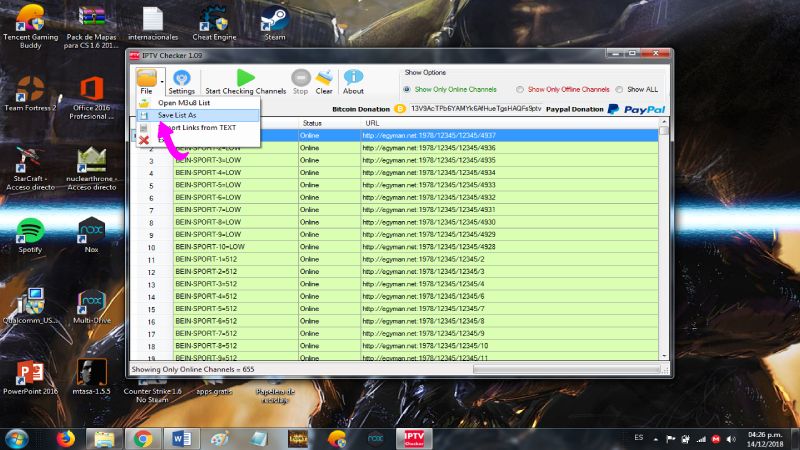Click the ES language indicator
This screenshot has width=800, height=450.
tap(639, 438)
